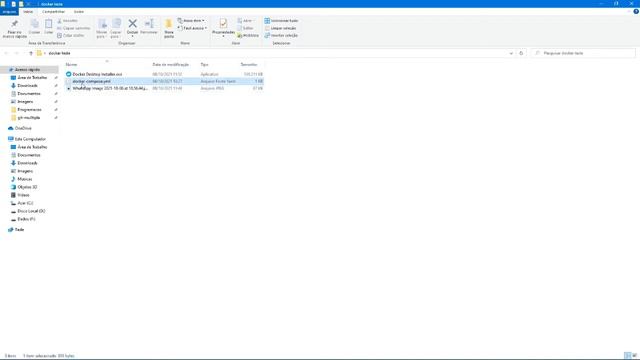Open the Arquivo tab
This screenshot has width=640, height=360.
pyautogui.click(x=9, y=11)
